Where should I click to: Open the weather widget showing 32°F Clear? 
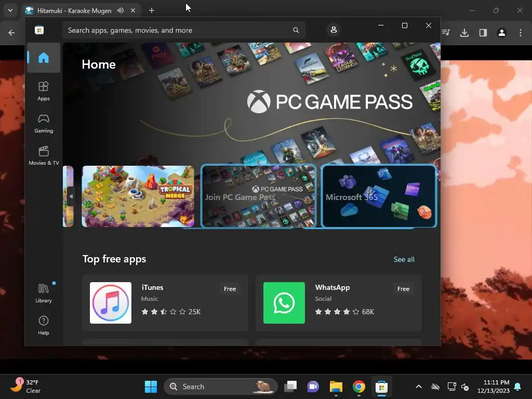coord(26,387)
